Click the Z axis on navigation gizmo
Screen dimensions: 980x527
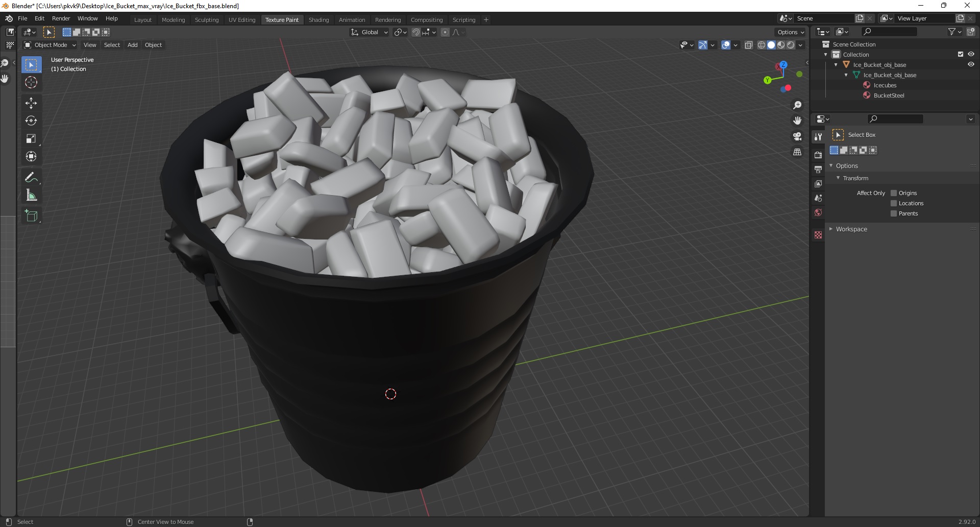pyautogui.click(x=783, y=65)
